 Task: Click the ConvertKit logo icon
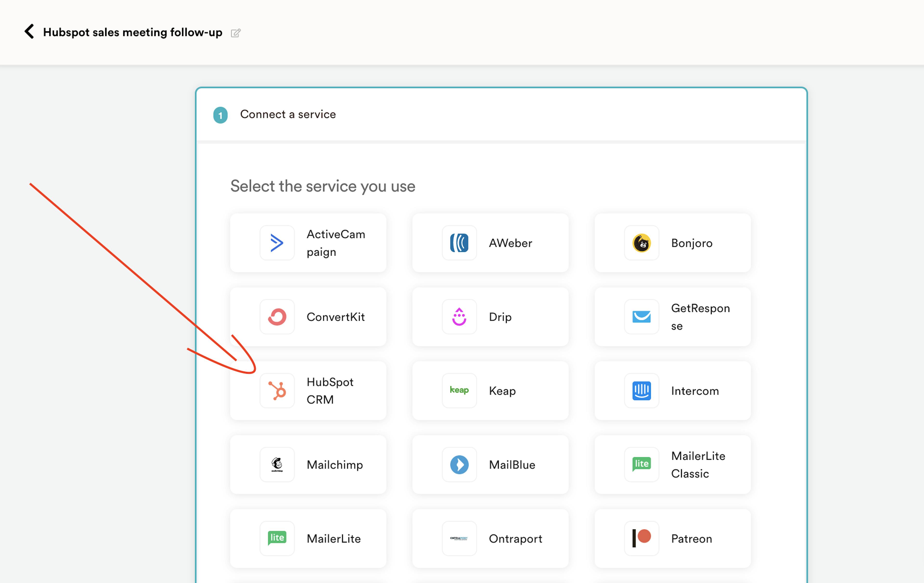coord(277,317)
